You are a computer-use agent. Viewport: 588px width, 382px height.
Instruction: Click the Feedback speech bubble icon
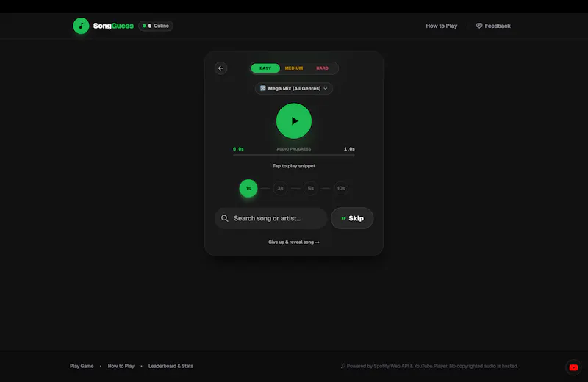point(479,26)
